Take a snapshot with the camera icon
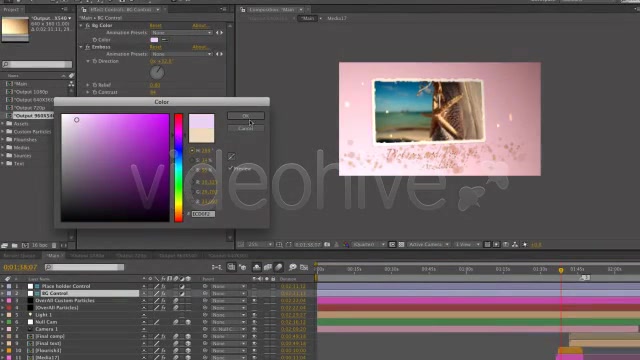This screenshot has height=360, width=640. coord(327,244)
